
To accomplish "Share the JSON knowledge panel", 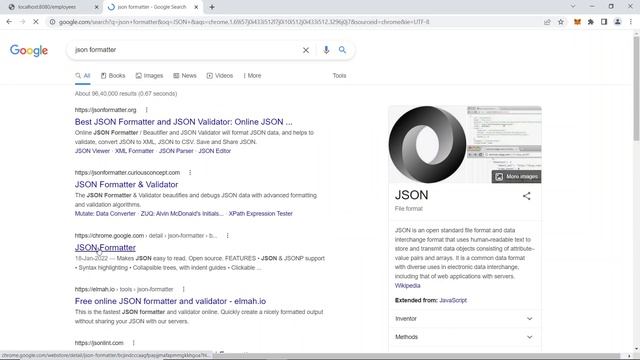I will [x=527, y=196].
